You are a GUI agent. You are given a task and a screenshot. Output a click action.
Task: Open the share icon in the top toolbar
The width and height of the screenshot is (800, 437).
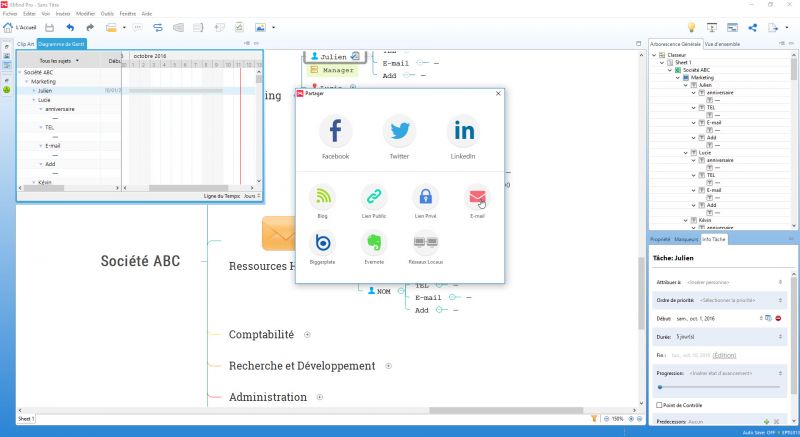(x=753, y=28)
